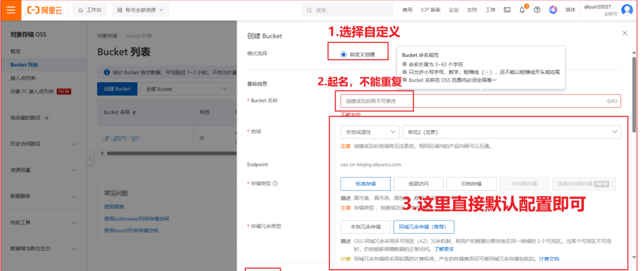Open the 有地域属性 dropdown
644x271 pixels.
[x=370, y=132]
